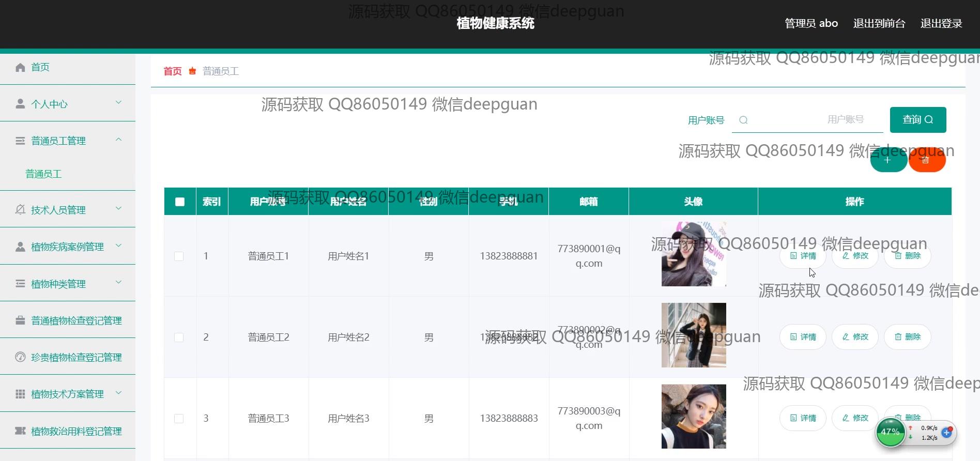
Task: Click 删除 for 普通员工1
Action: [907, 256]
